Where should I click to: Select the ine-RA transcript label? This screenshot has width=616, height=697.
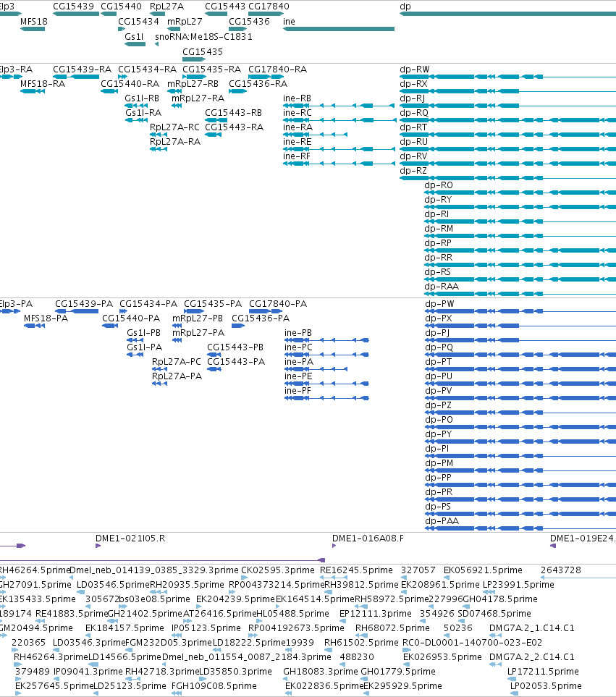[298, 127]
